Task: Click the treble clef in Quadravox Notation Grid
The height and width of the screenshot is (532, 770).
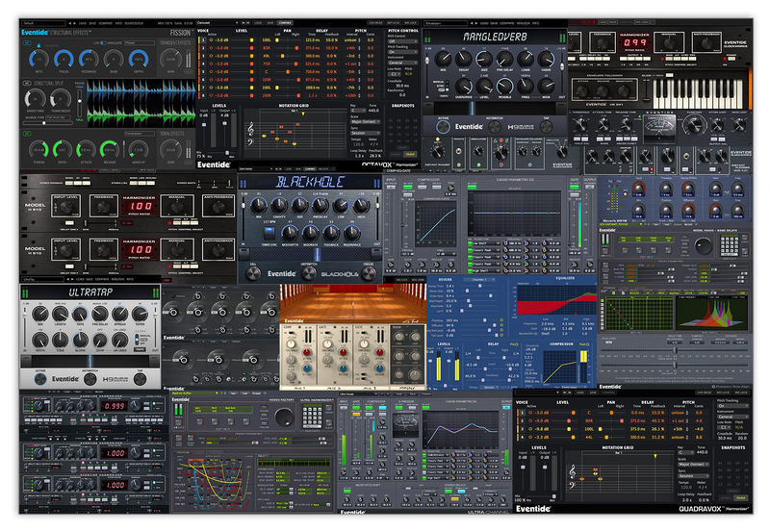Action: tap(572, 471)
